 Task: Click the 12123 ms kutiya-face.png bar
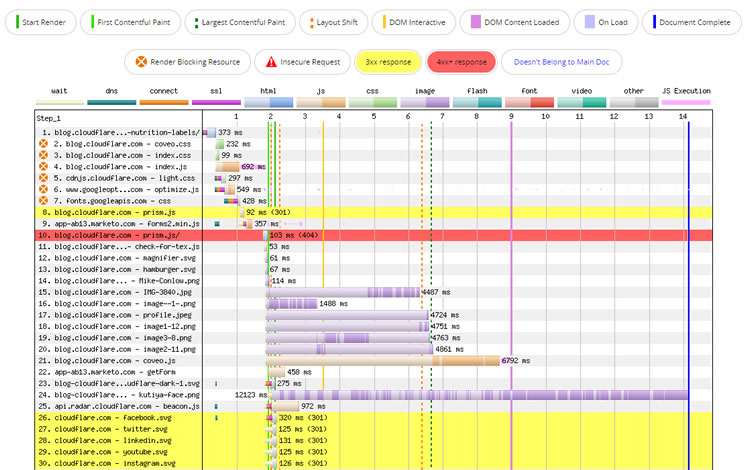[x=479, y=395]
